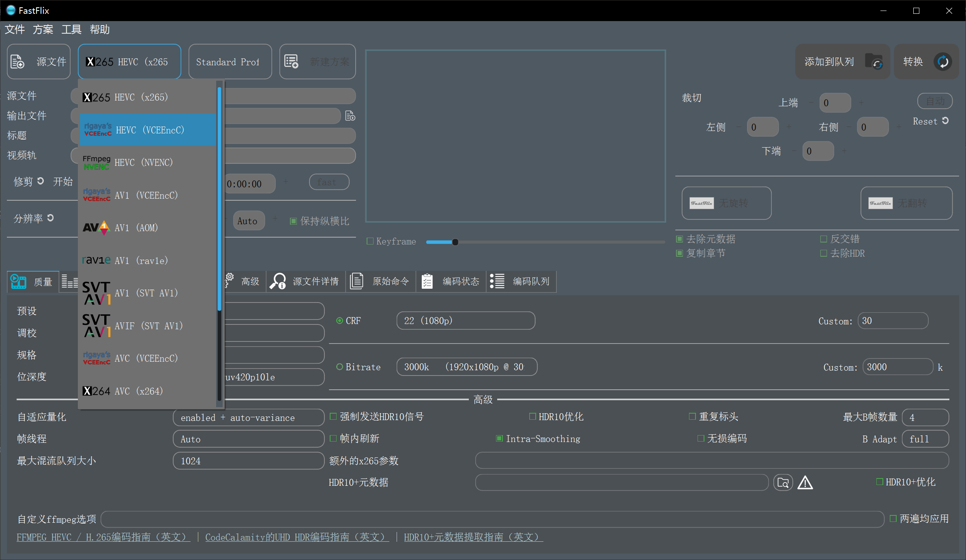Open the 新建方案 new profile icon
Viewport: 966px width, 560px height.
pos(291,61)
